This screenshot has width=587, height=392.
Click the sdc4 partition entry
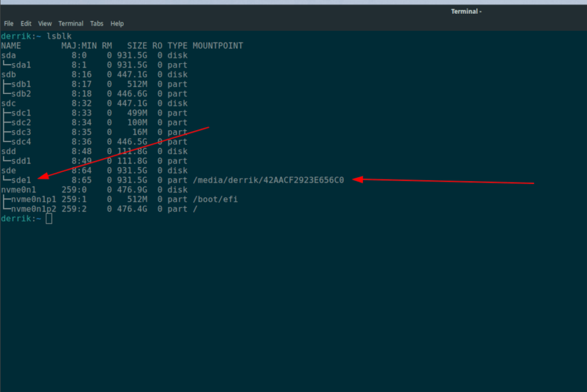pos(20,142)
